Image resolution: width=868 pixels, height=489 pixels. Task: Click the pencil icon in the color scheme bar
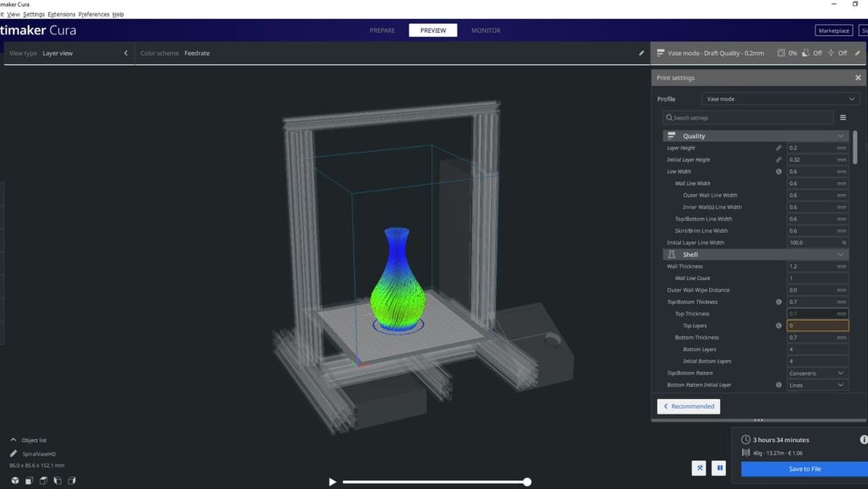[x=641, y=53]
